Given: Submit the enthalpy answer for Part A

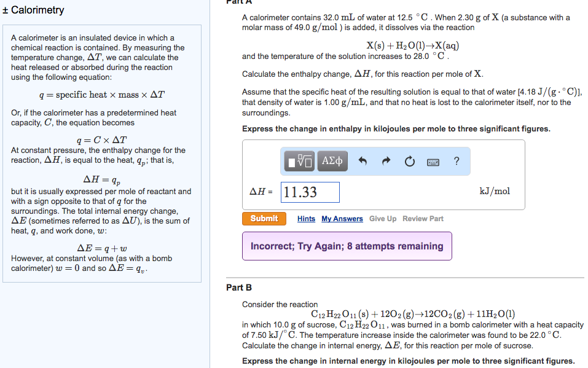Looking at the screenshot, I should pos(264,218).
